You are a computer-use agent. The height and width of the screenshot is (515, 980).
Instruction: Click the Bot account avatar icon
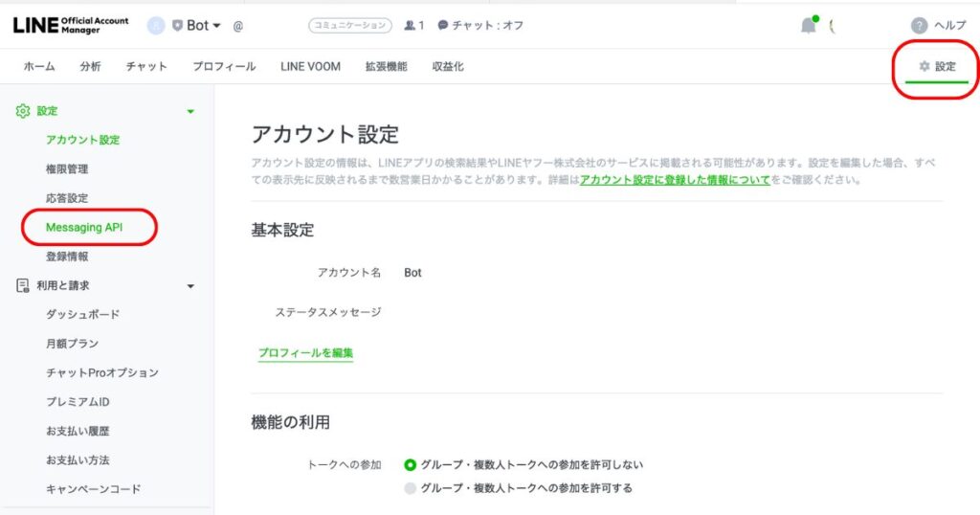(x=156, y=26)
